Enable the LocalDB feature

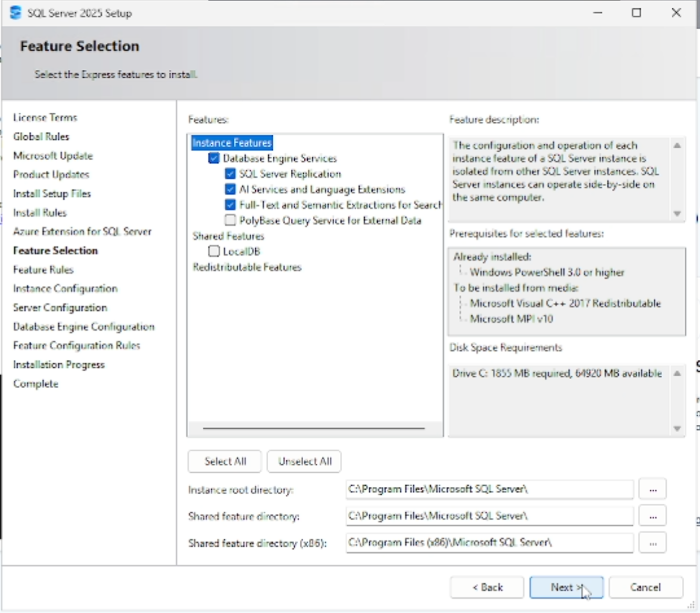[x=214, y=251]
